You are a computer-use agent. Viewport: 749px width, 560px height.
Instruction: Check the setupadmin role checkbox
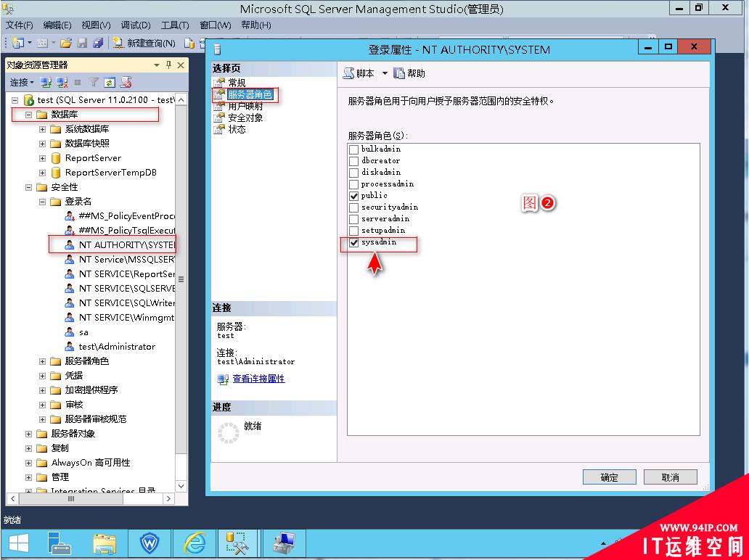pos(354,231)
